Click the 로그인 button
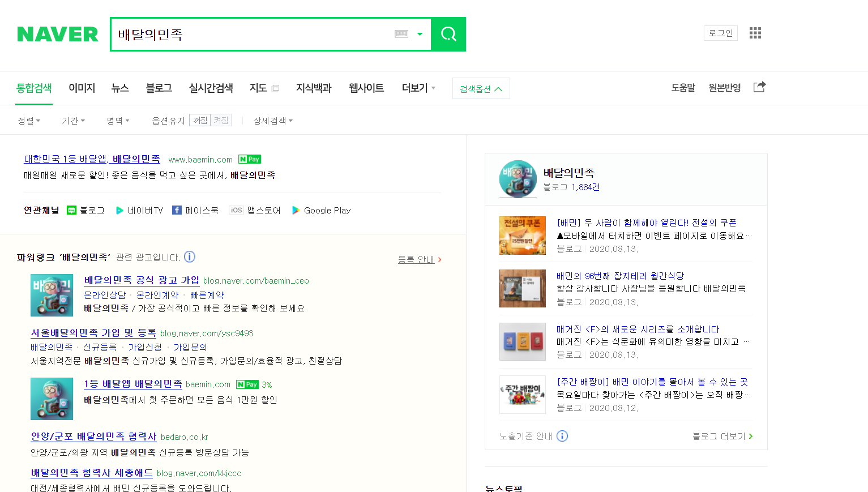Viewport: 868px width, 492px height. (721, 33)
